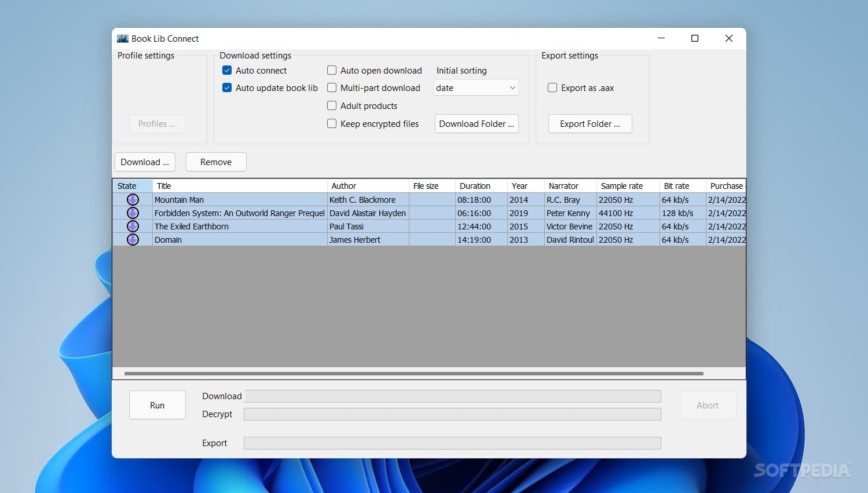Click author Paul Tassi

click(x=368, y=227)
